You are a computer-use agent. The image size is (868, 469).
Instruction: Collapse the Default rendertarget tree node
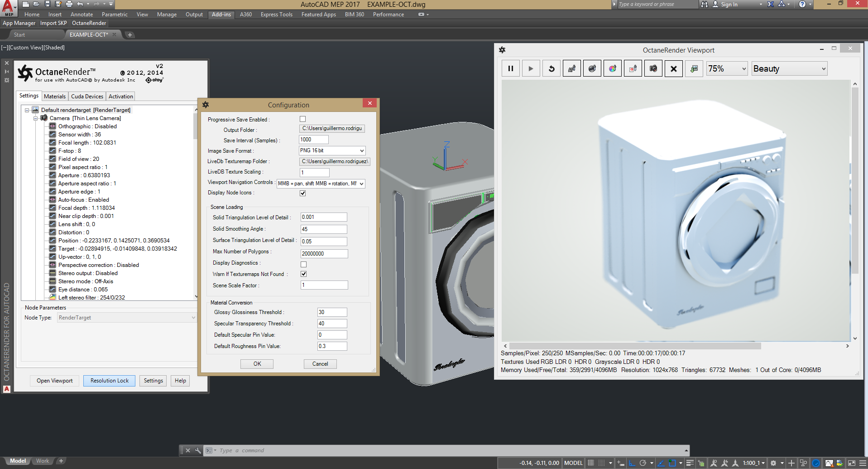point(27,110)
